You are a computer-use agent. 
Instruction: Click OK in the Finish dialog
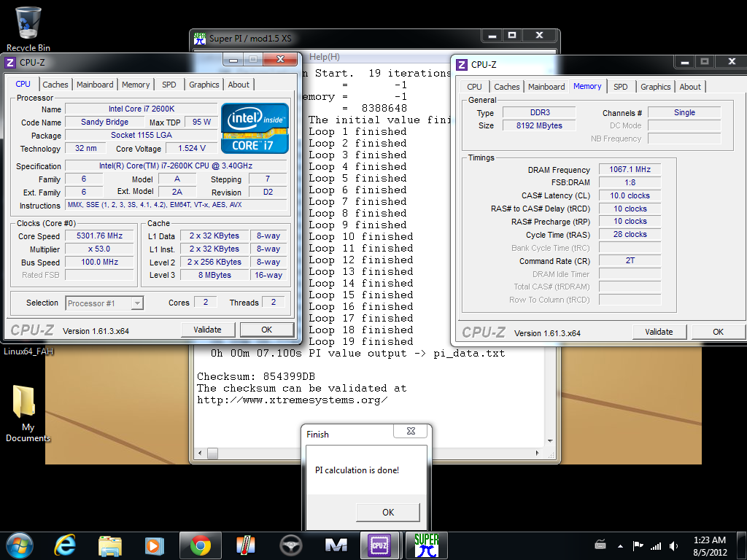(x=388, y=513)
